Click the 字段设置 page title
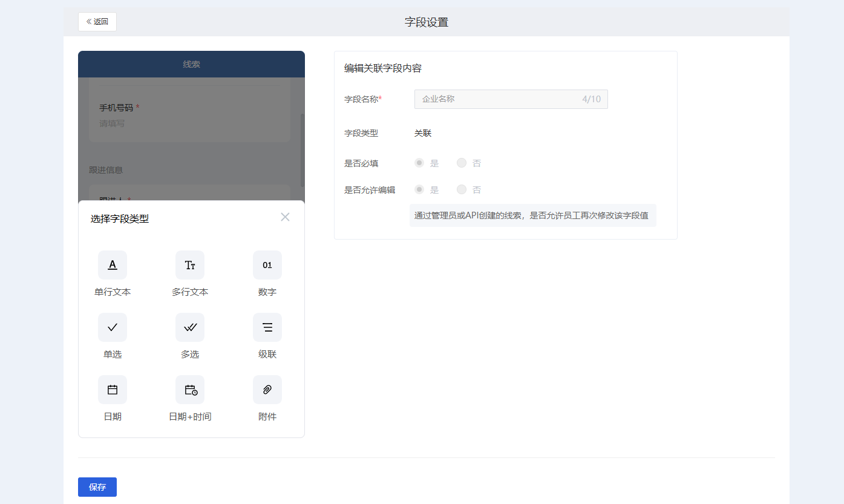The height and width of the screenshot is (504, 844). [x=427, y=22]
